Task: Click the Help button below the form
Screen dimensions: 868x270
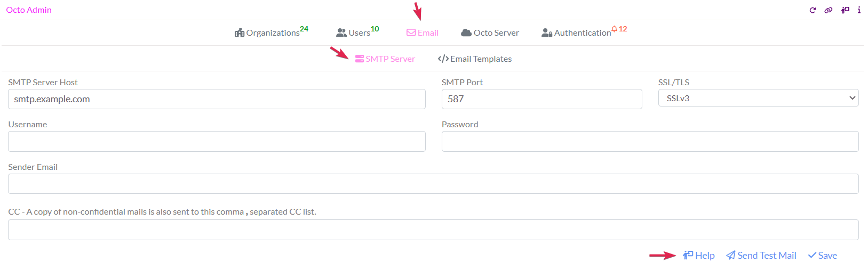Action: point(699,256)
